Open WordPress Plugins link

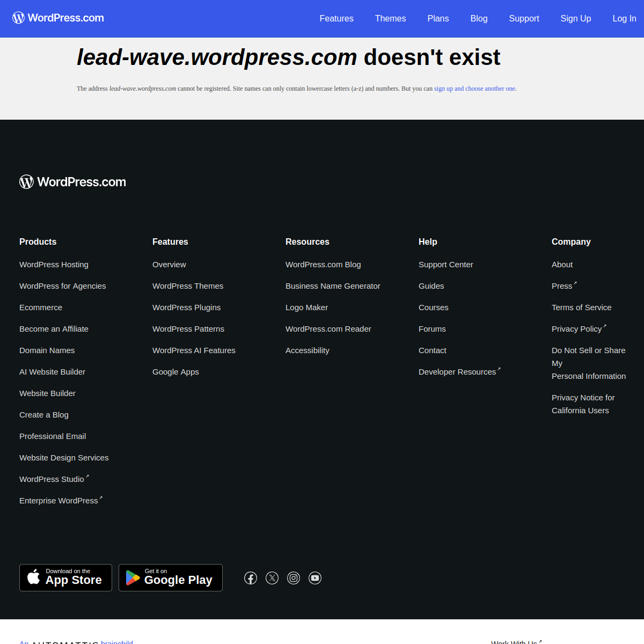click(x=186, y=308)
